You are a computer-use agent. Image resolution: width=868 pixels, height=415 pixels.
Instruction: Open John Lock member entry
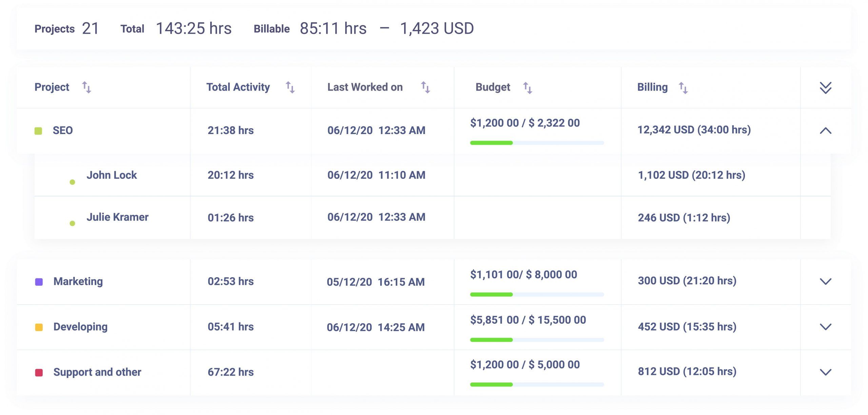(111, 175)
